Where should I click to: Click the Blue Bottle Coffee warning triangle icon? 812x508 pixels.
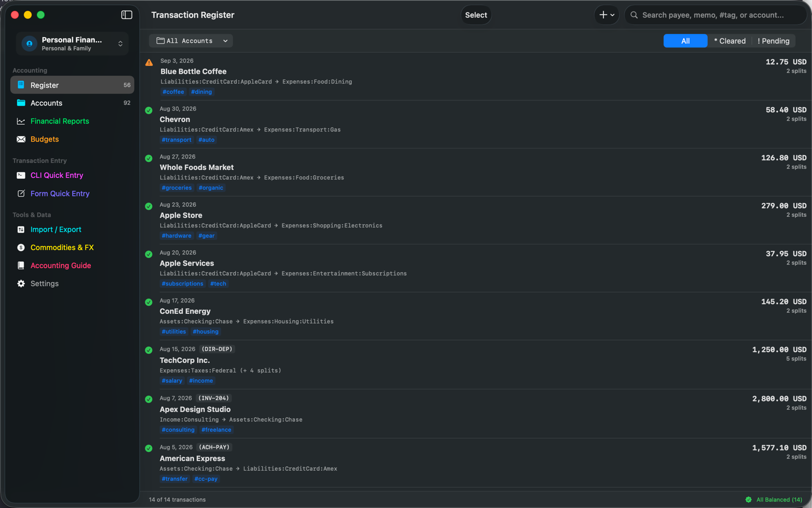pos(149,63)
